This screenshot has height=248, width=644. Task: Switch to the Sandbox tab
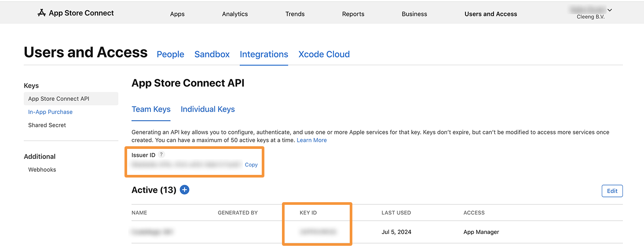[212, 54]
